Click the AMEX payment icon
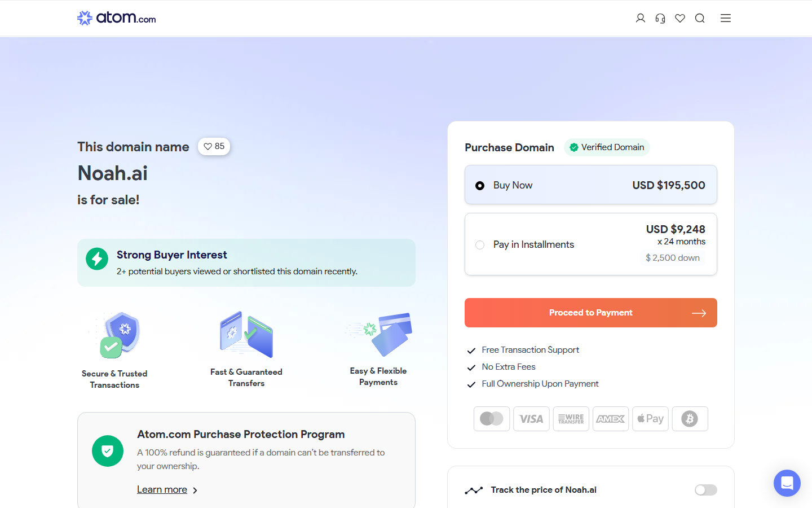This screenshot has height=508, width=812. (610, 418)
